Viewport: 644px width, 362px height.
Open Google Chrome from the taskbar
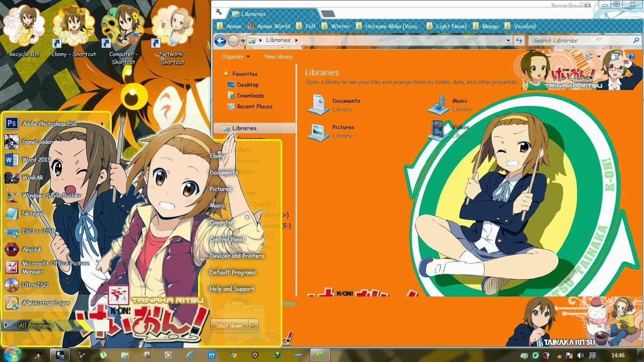tap(233, 355)
